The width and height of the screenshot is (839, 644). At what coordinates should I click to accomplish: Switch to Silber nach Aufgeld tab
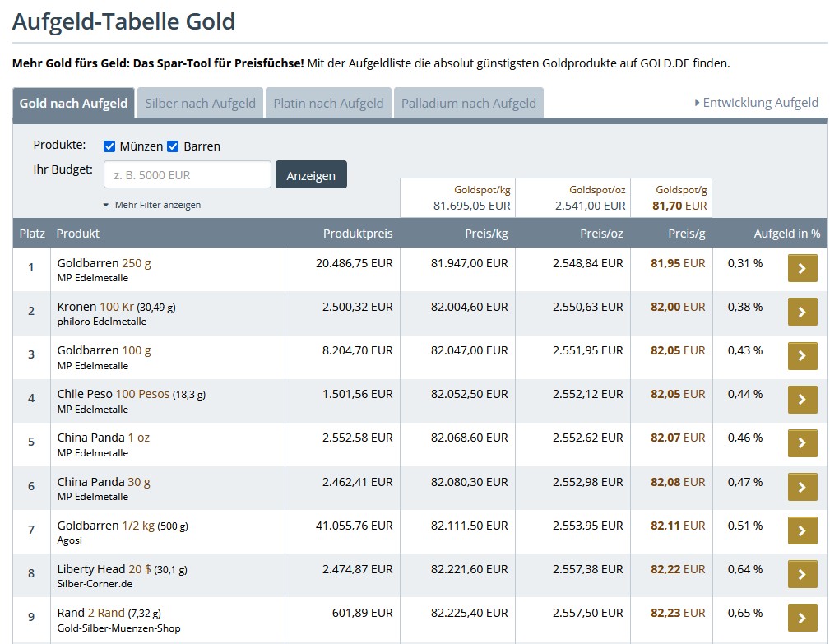point(200,104)
